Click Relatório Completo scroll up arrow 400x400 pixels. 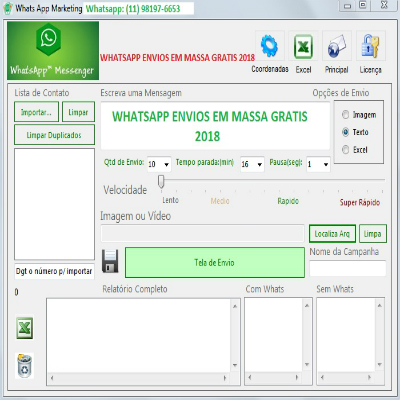tap(235, 306)
